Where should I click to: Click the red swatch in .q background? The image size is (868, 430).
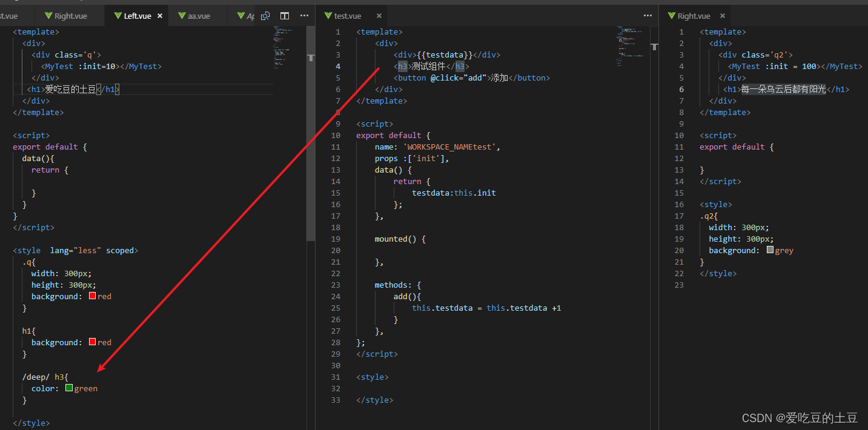click(x=93, y=296)
